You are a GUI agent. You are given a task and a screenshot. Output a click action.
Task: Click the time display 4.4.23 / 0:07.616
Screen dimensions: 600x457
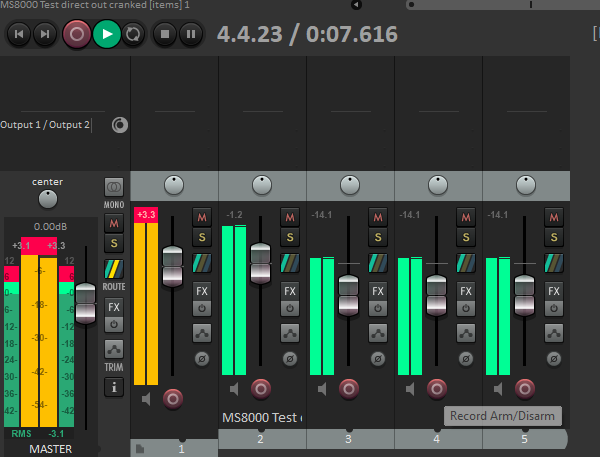pos(307,34)
